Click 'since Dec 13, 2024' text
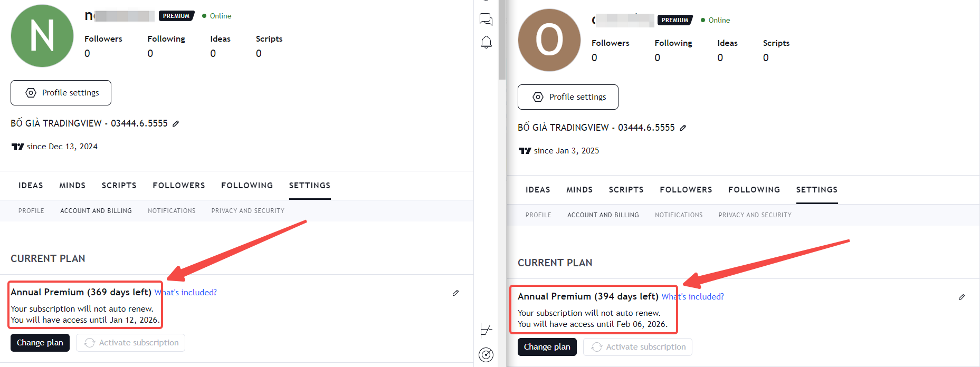Viewport: 980px width, 367px height. (62, 147)
